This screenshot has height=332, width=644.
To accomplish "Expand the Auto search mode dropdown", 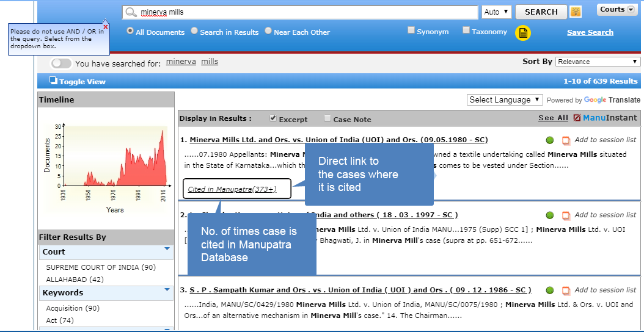I will (496, 12).
